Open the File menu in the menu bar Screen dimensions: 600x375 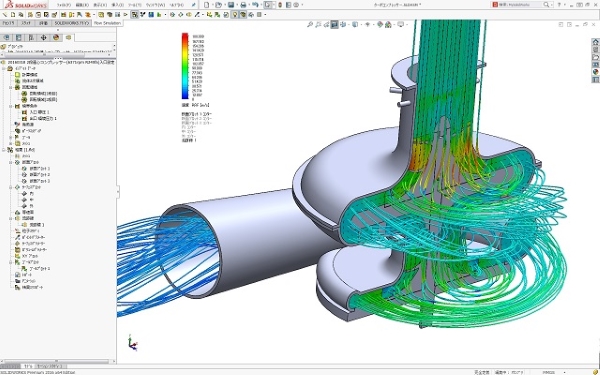click(x=64, y=5)
